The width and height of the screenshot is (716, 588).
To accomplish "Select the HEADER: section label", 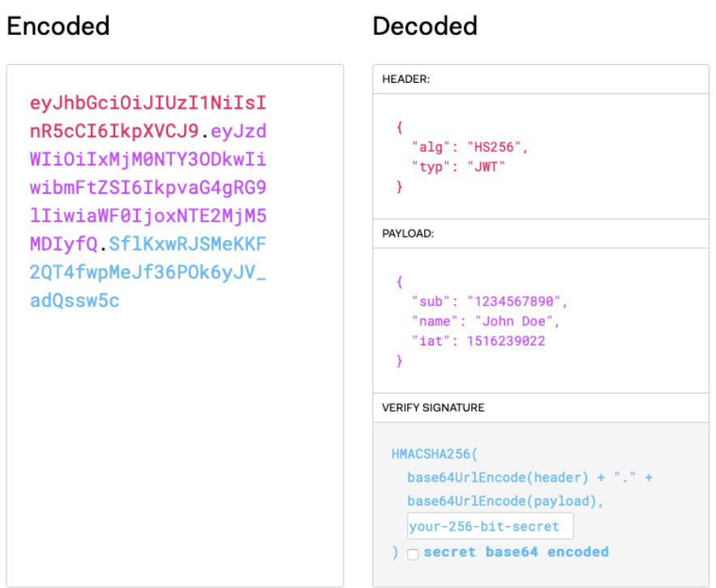I will click(x=406, y=79).
